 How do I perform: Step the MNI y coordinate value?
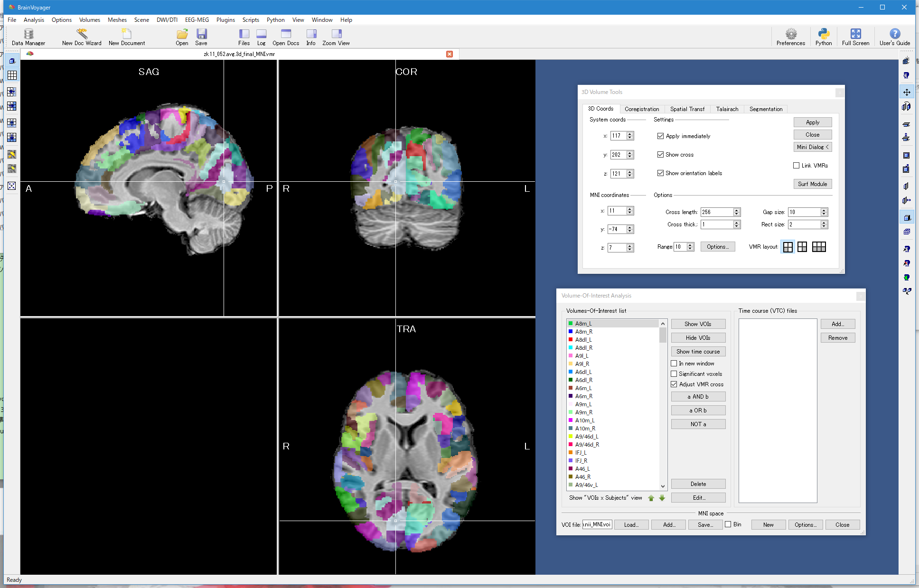pos(630,229)
